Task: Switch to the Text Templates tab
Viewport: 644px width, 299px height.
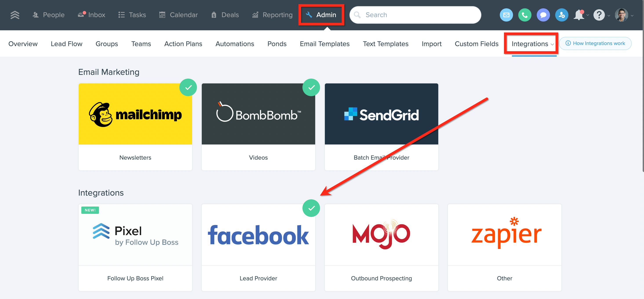Action: (386, 43)
